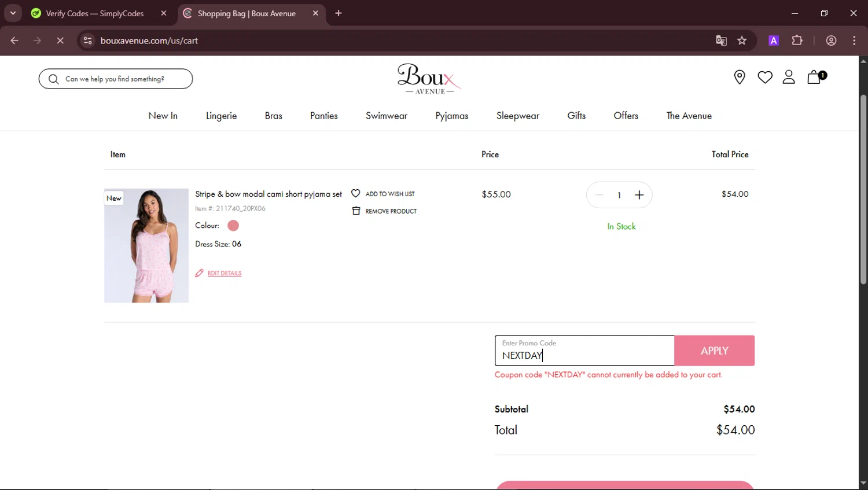Open the Chrome three-dot menu
This screenshot has height=490, width=868.
click(x=854, y=40)
